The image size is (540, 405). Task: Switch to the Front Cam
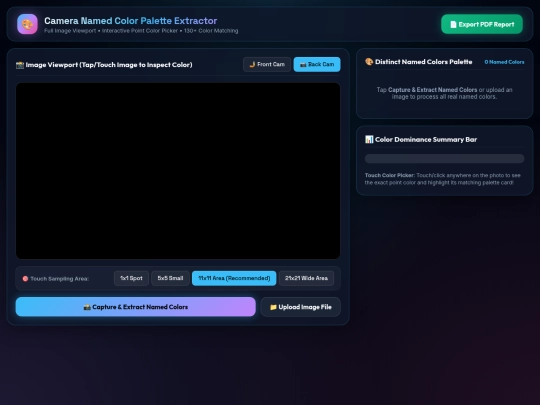point(267,64)
